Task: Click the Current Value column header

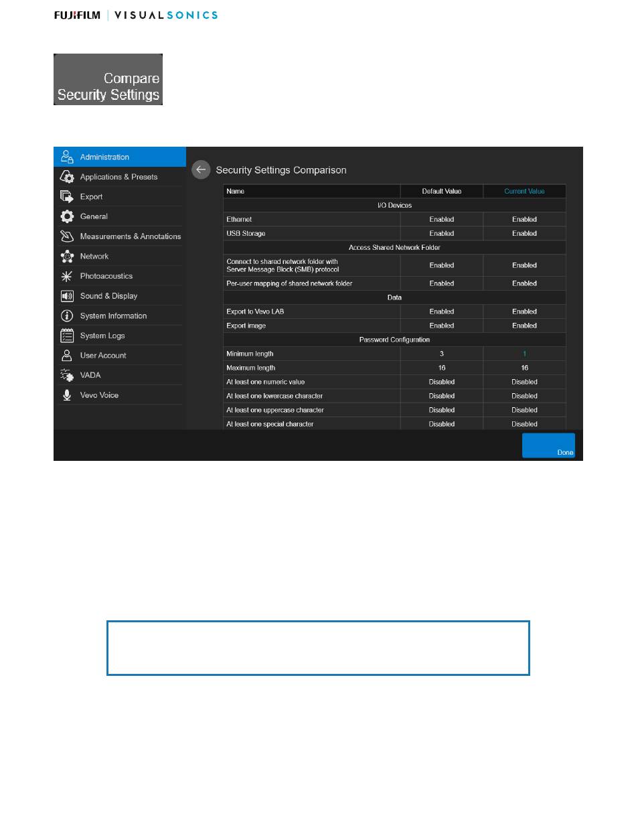Action: [524, 192]
